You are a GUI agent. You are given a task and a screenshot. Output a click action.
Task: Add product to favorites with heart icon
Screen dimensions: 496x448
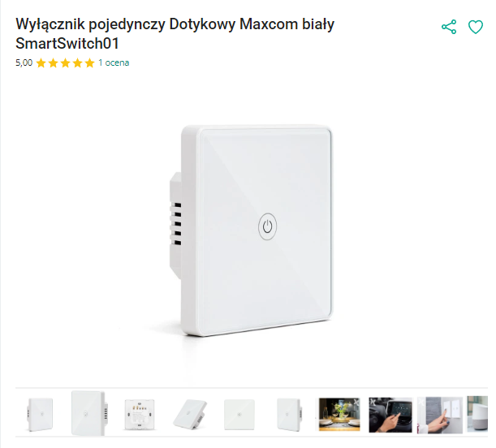[476, 27]
